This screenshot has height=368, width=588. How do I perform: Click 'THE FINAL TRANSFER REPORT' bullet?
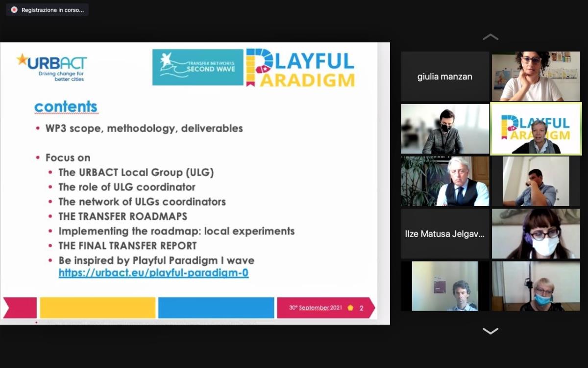[127, 246]
